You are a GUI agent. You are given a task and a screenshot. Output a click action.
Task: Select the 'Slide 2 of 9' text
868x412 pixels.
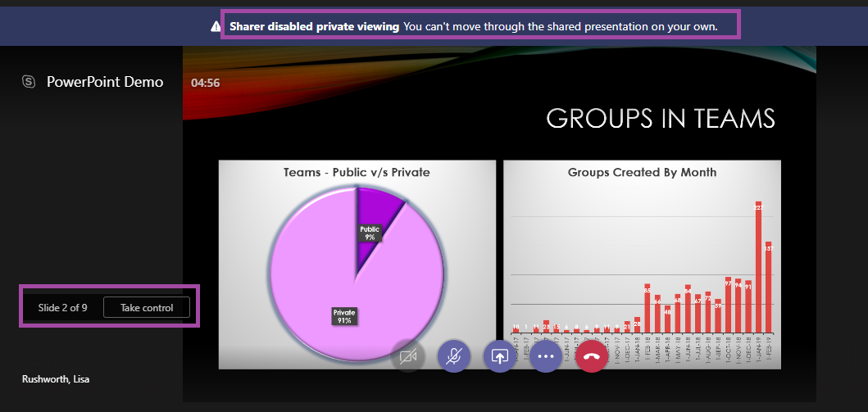pyautogui.click(x=62, y=307)
